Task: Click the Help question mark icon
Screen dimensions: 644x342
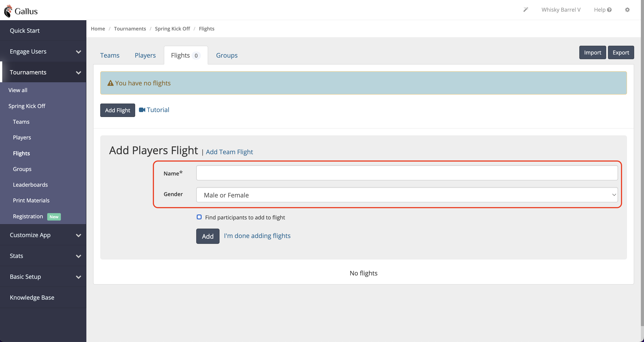Action: pyautogui.click(x=609, y=10)
